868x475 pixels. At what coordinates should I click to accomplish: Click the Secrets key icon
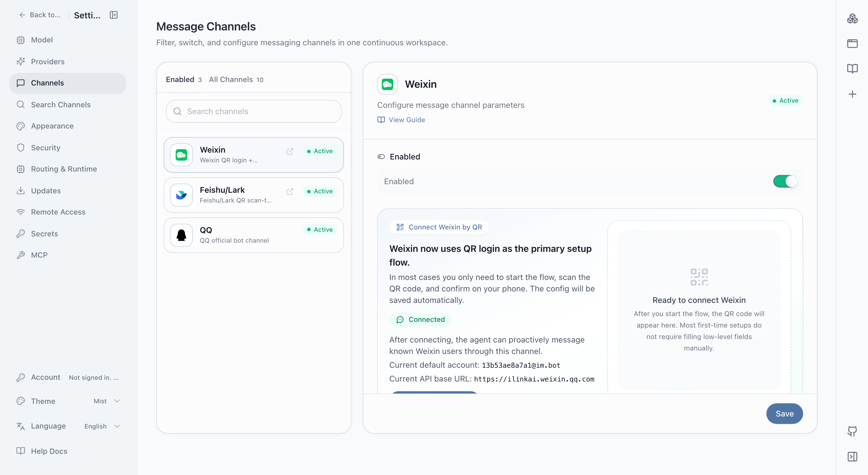coord(21,234)
